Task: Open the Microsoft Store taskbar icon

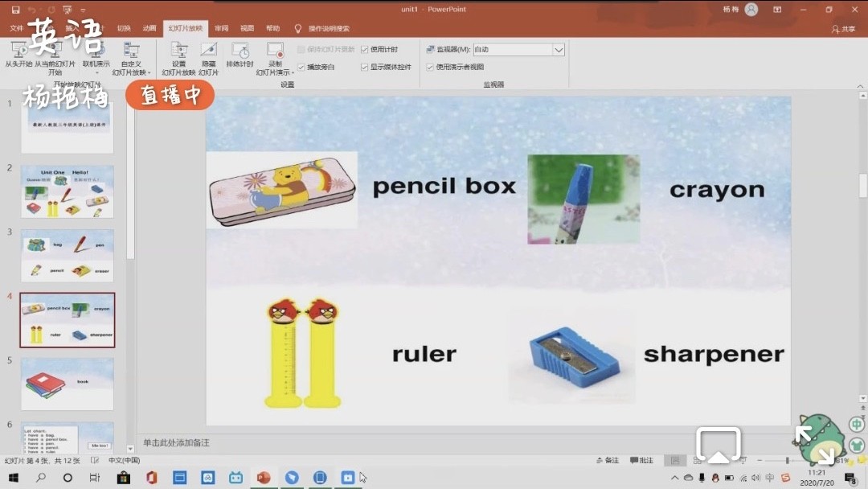Action: point(123,478)
